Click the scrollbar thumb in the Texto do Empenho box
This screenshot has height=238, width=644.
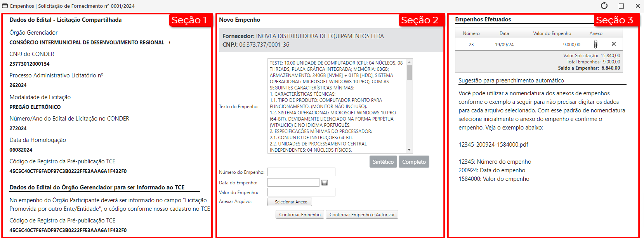(409, 72)
